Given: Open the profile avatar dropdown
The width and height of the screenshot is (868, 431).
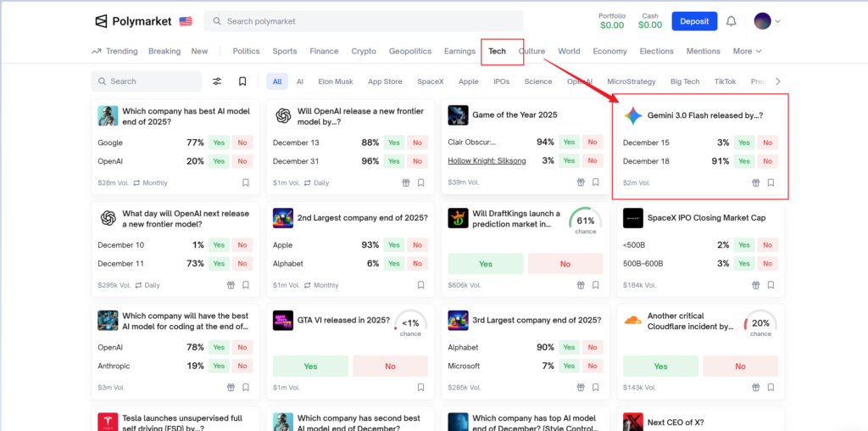Looking at the screenshot, I should 767,21.
